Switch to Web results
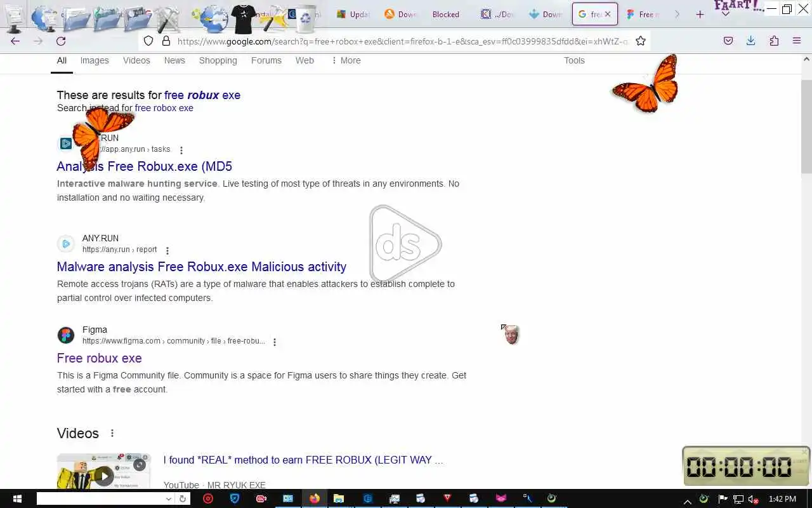 point(304,60)
